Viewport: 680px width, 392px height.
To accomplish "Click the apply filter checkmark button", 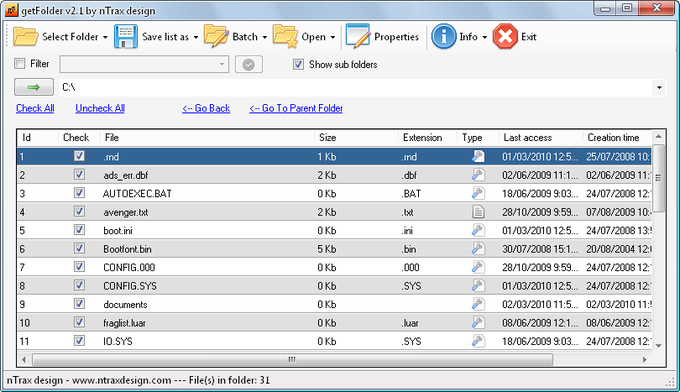I will (x=248, y=65).
